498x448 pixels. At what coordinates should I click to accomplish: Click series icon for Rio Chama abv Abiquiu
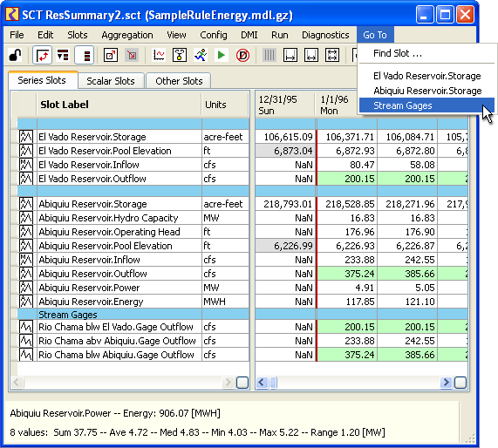click(26, 341)
